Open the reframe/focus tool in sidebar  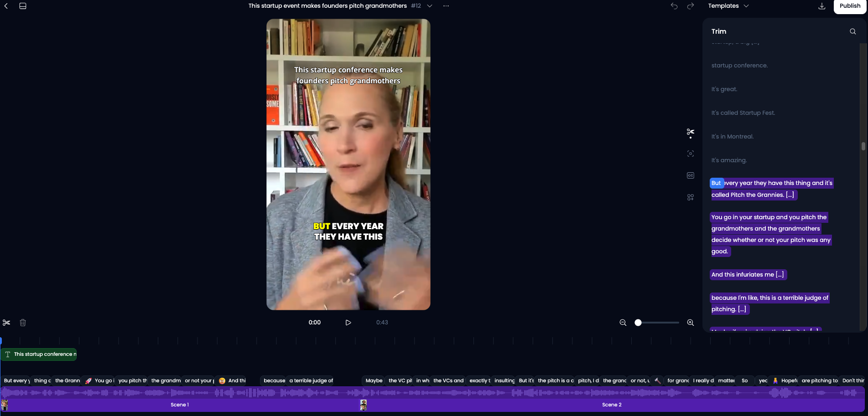pyautogui.click(x=691, y=154)
